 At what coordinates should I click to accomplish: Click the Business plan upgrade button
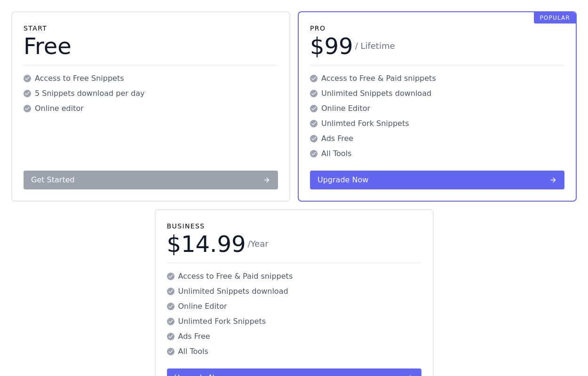294,373
